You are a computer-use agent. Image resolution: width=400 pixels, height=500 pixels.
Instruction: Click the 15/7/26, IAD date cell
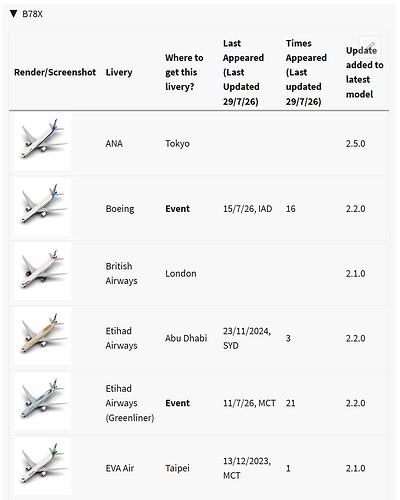pyautogui.click(x=247, y=209)
